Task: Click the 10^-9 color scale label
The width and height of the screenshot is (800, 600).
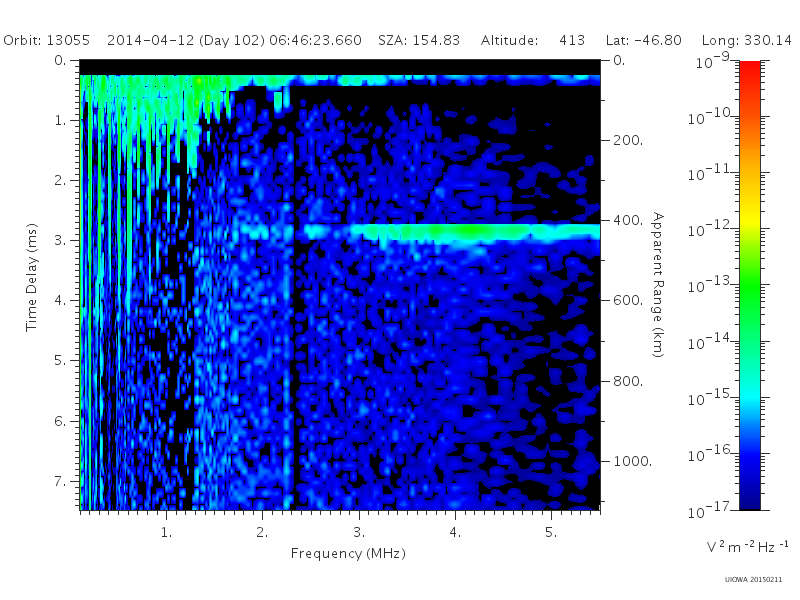Action: click(x=713, y=60)
